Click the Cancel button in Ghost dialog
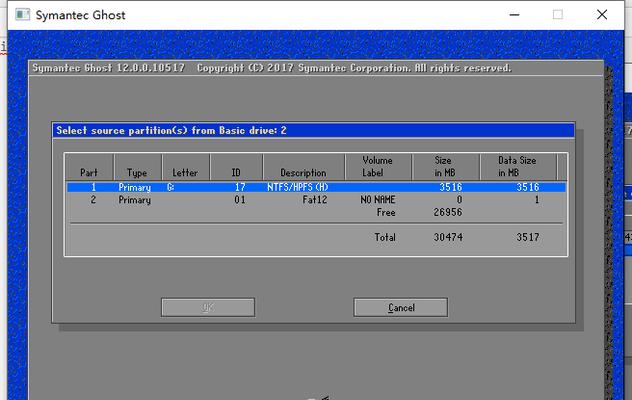 pos(401,308)
